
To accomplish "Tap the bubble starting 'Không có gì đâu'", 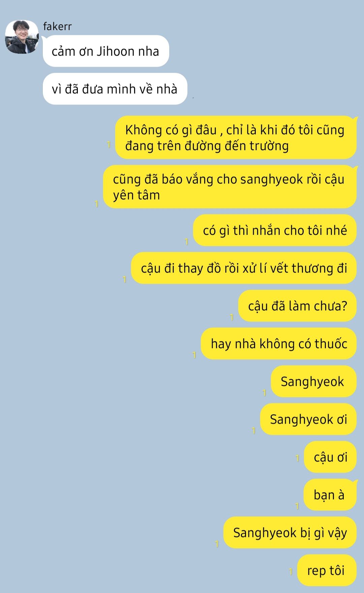I will [x=236, y=138].
